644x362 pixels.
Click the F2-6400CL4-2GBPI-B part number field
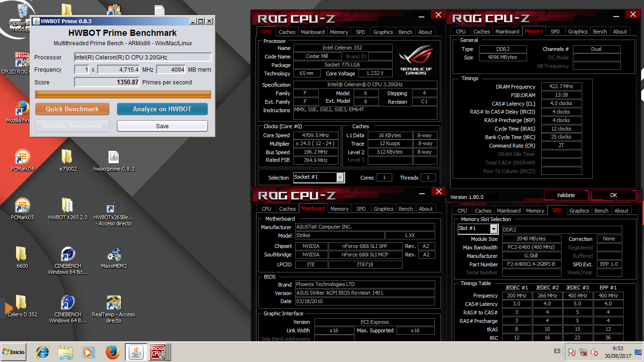pyautogui.click(x=531, y=264)
